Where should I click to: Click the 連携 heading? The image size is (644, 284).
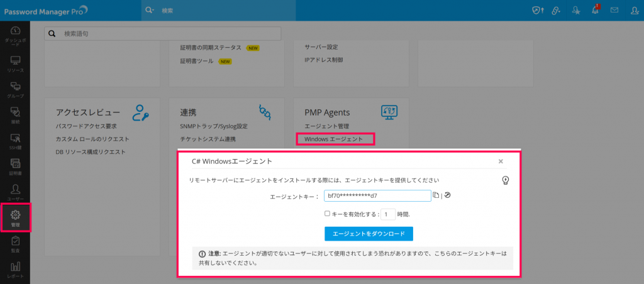tap(187, 112)
